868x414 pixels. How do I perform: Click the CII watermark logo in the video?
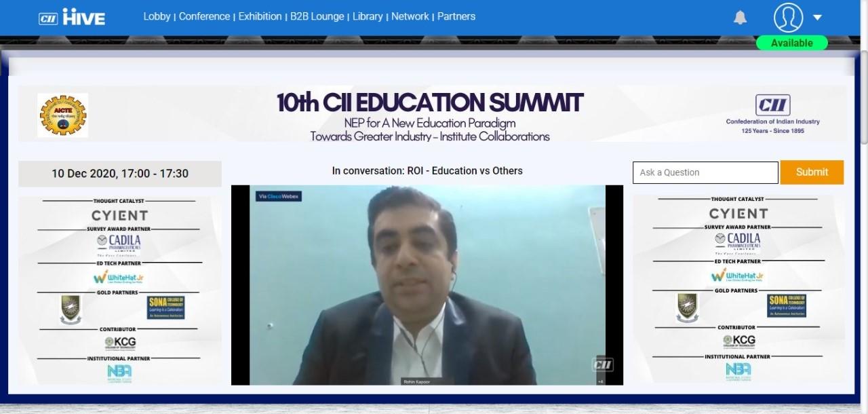tap(603, 364)
